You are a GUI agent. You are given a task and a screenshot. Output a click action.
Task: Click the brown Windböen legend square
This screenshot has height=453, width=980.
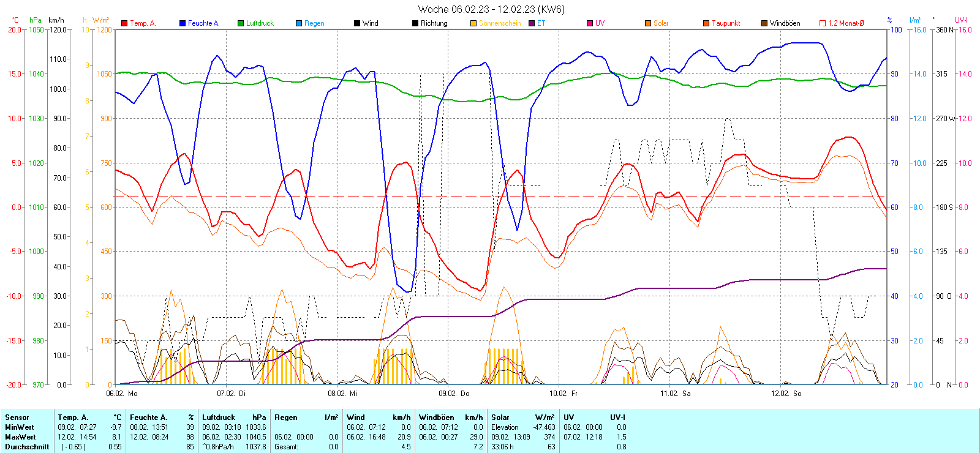(764, 23)
